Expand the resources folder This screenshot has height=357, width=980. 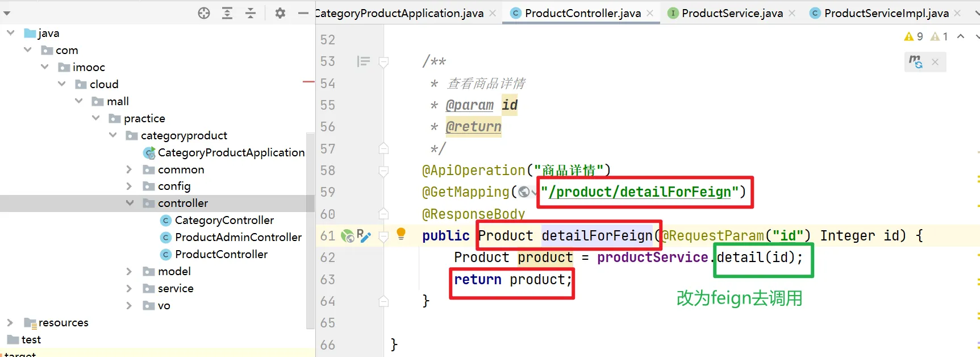[x=10, y=322]
